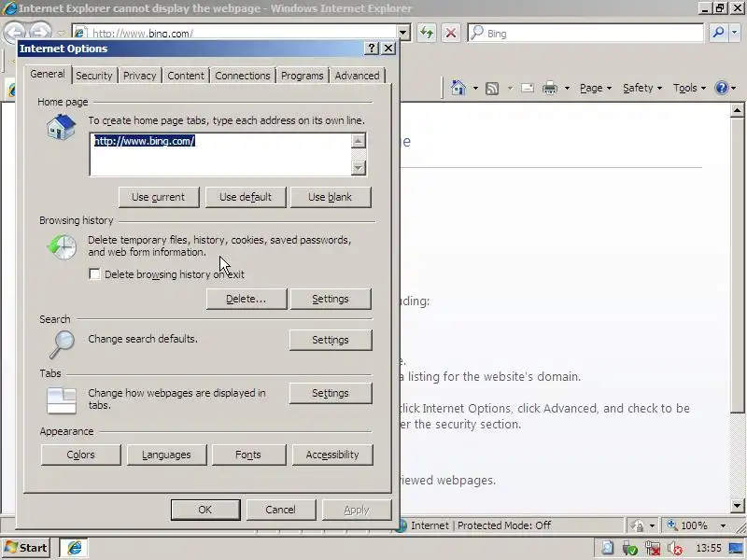Open the search provider dropdown arrow
The height and width of the screenshot is (560, 747).
(734, 33)
